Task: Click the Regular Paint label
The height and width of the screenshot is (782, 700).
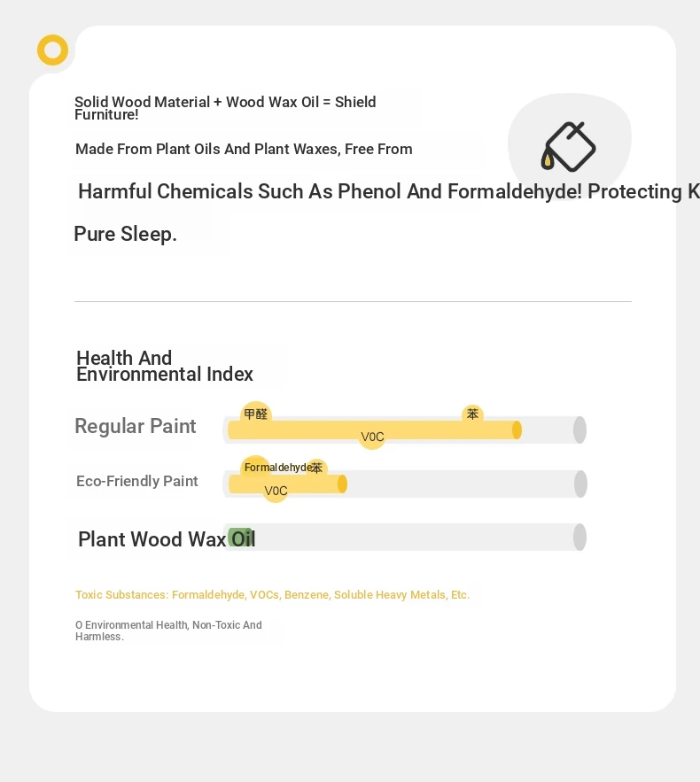Action: coord(136,426)
